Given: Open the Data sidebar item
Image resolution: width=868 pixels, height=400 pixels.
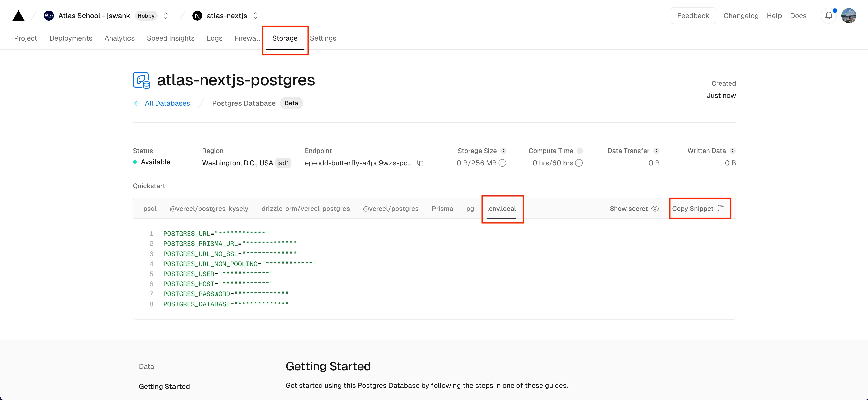Looking at the screenshot, I should 146,366.
